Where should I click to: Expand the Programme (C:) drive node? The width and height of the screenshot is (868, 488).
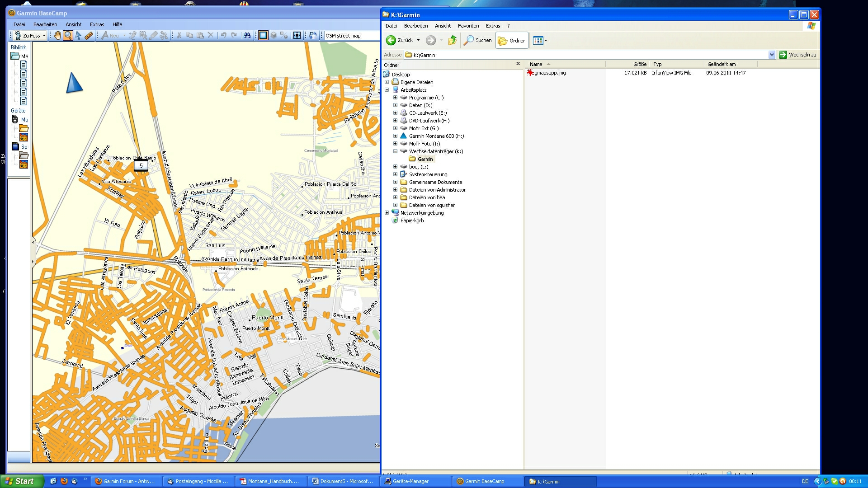click(x=395, y=98)
